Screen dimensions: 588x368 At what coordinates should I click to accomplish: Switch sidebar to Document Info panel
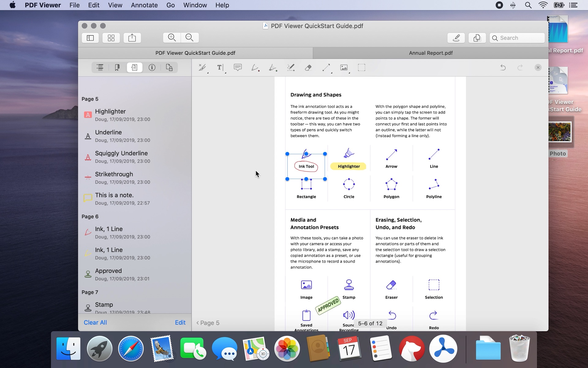[x=152, y=67]
